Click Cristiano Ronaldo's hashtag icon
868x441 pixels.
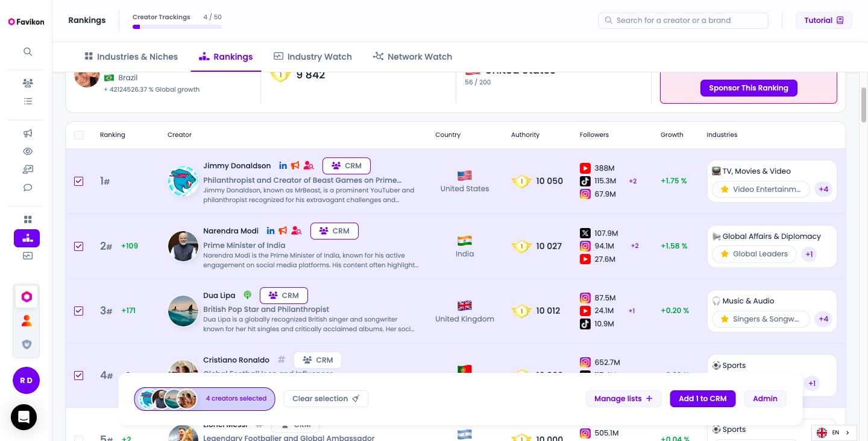point(281,360)
